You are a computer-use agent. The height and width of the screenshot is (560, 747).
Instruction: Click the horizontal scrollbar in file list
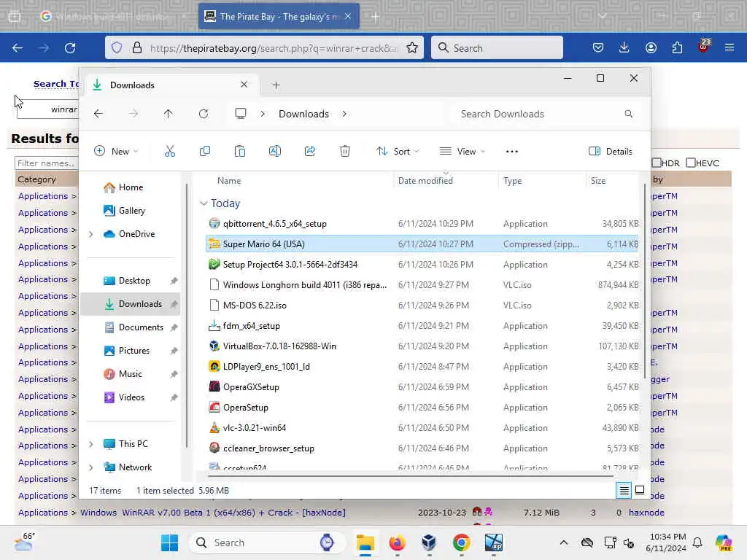410,475
